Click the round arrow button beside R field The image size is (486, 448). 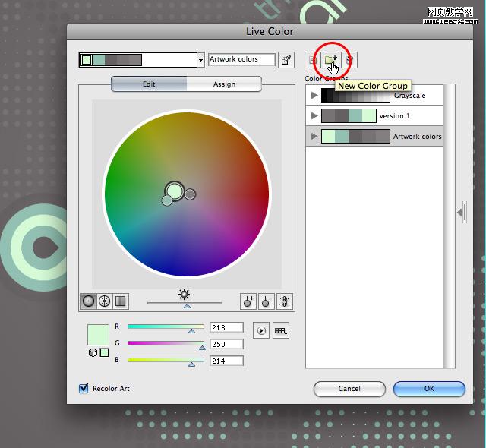[x=261, y=330]
